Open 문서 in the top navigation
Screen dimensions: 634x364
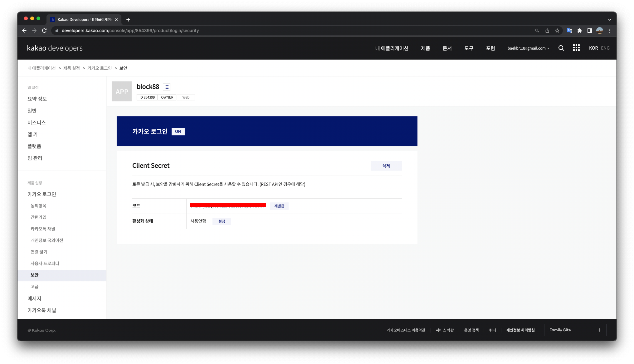tap(447, 48)
